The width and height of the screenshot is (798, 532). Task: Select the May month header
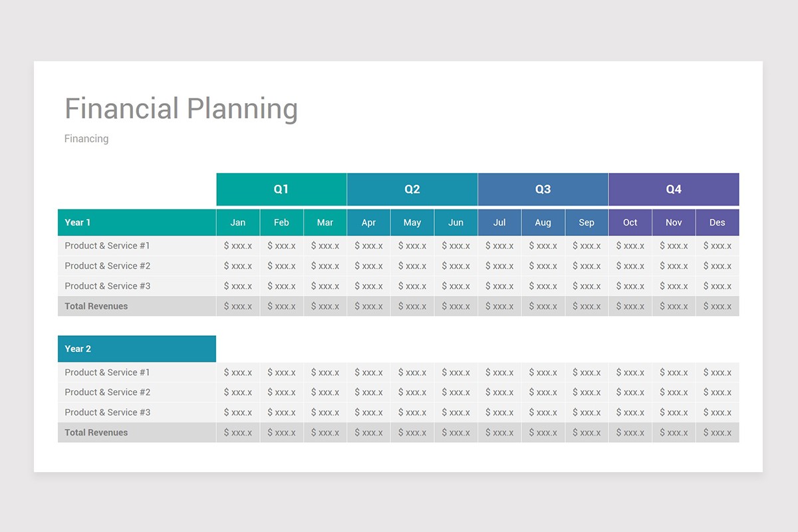412,223
